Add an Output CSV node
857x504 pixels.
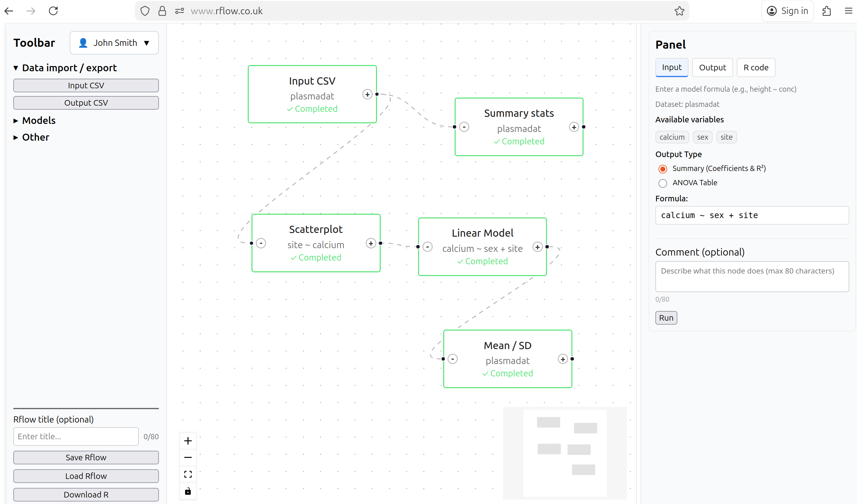point(86,103)
